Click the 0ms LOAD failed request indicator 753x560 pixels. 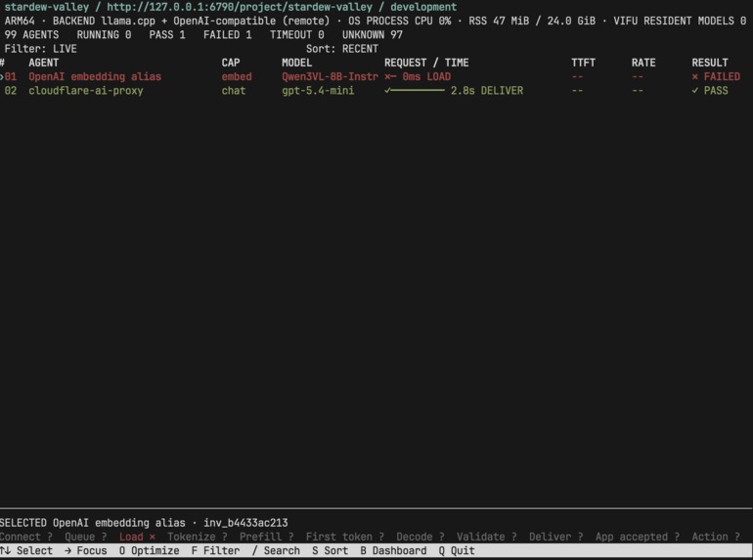point(418,77)
